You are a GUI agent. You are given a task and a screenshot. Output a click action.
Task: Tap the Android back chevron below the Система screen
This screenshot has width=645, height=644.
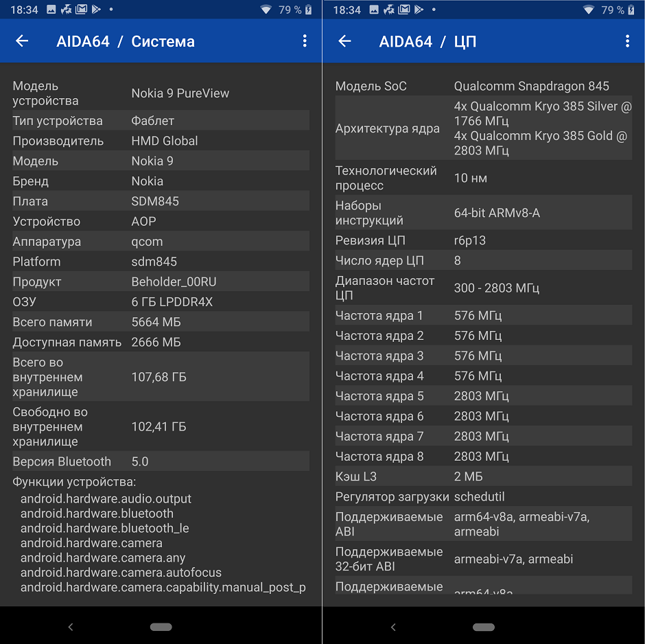point(71,627)
